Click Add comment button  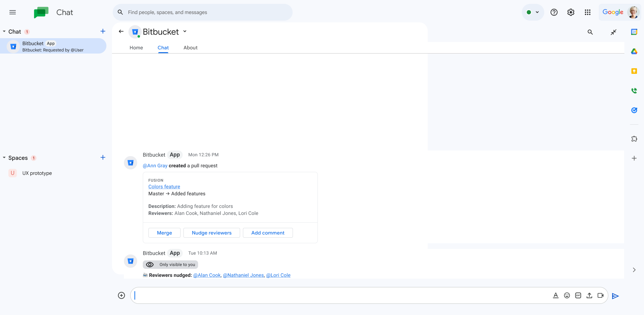click(x=268, y=233)
